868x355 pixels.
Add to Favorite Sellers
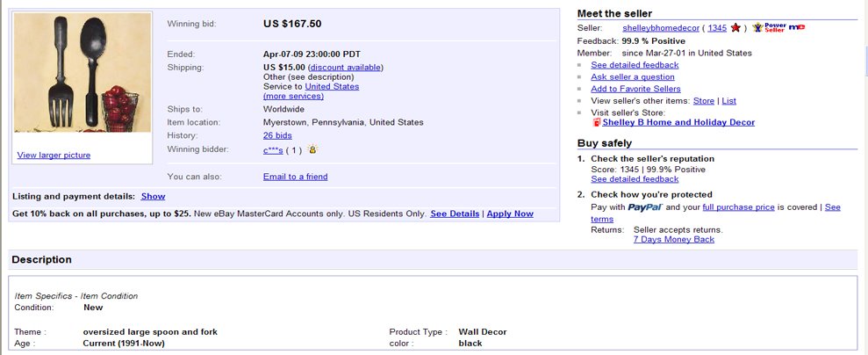pyautogui.click(x=635, y=89)
